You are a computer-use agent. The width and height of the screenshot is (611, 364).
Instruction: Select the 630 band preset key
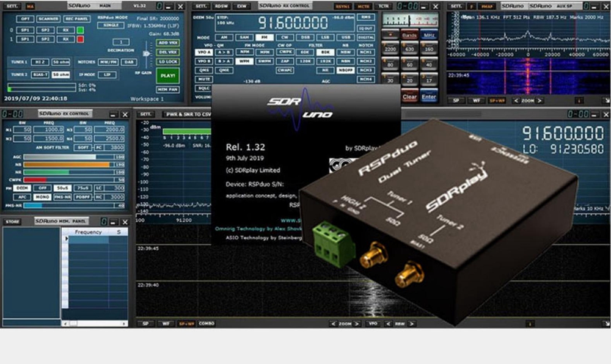[x=409, y=49]
